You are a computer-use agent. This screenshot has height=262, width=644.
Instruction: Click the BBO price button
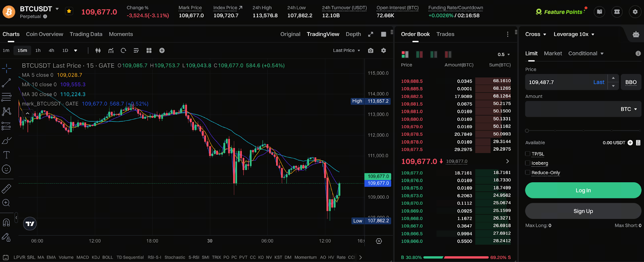click(631, 82)
